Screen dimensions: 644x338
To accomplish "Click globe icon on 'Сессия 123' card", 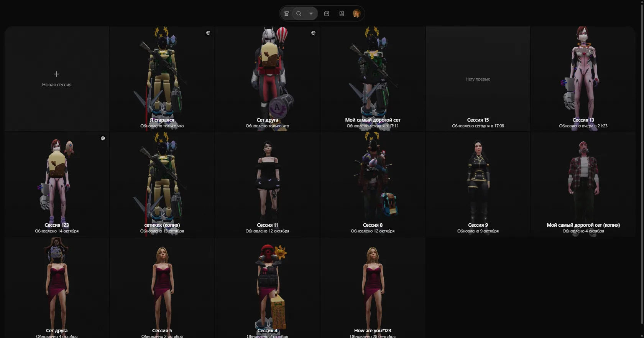I will [x=103, y=138].
